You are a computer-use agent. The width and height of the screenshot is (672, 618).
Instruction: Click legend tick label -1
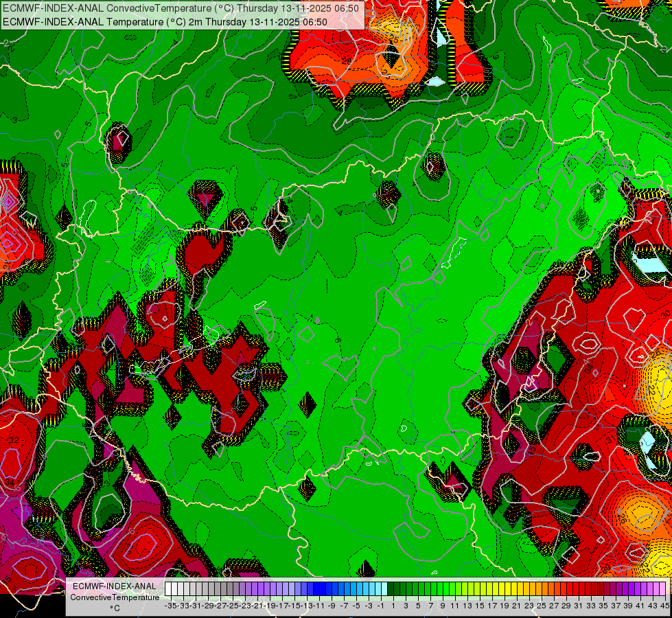pyautogui.click(x=381, y=606)
